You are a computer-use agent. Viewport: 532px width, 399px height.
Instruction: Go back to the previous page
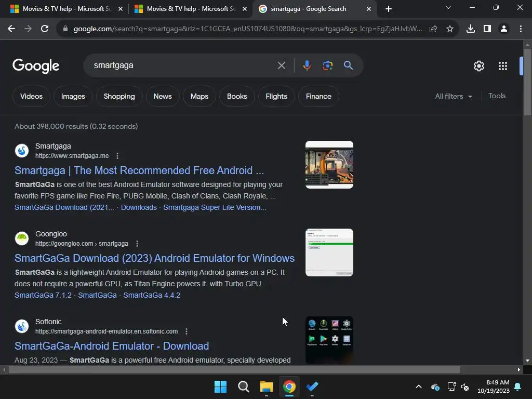11,29
